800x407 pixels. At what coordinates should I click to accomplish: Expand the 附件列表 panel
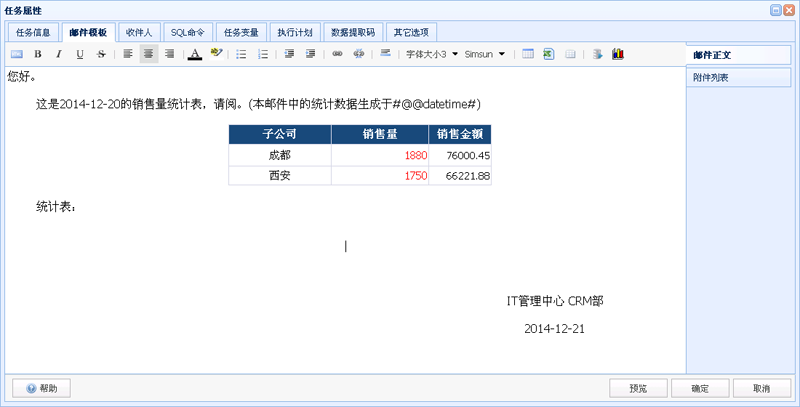[738, 77]
